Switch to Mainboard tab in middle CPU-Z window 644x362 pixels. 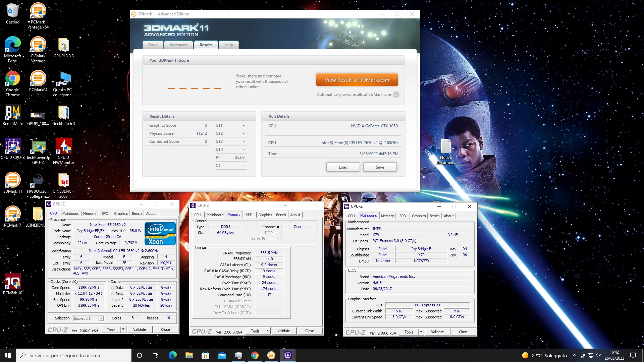(215, 215)
